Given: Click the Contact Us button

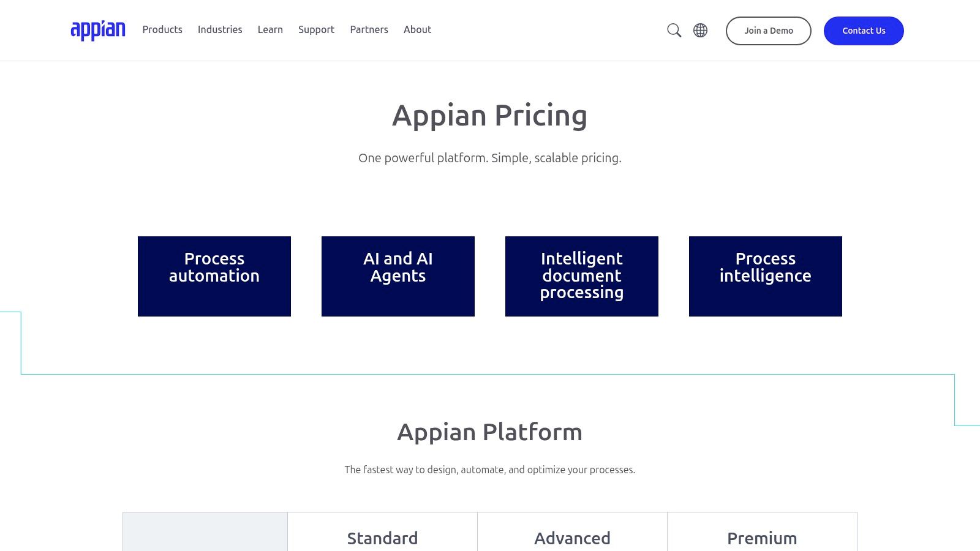Looking at the screenshot, I should [x=864, y=31].
